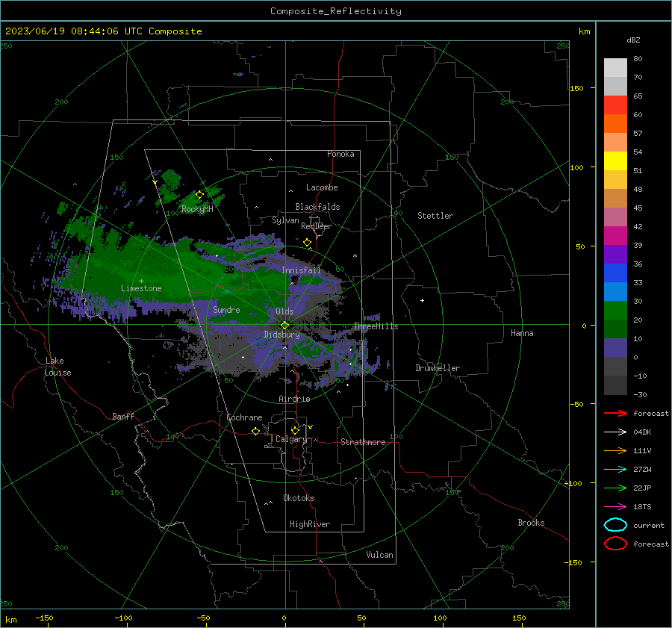Click the Composite_Reflectivity title text
672x628 pixels.
tap(336, 11)
